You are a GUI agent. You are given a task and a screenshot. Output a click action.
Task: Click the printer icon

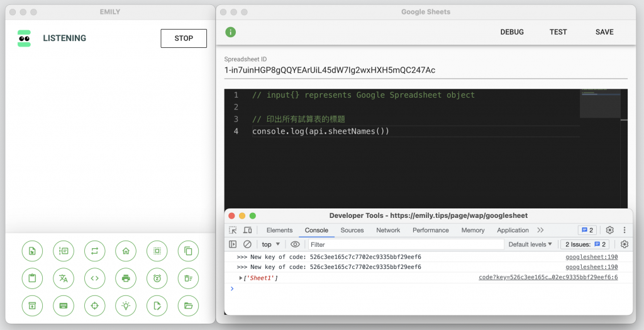pyautogui.click(x=126, y=278)
